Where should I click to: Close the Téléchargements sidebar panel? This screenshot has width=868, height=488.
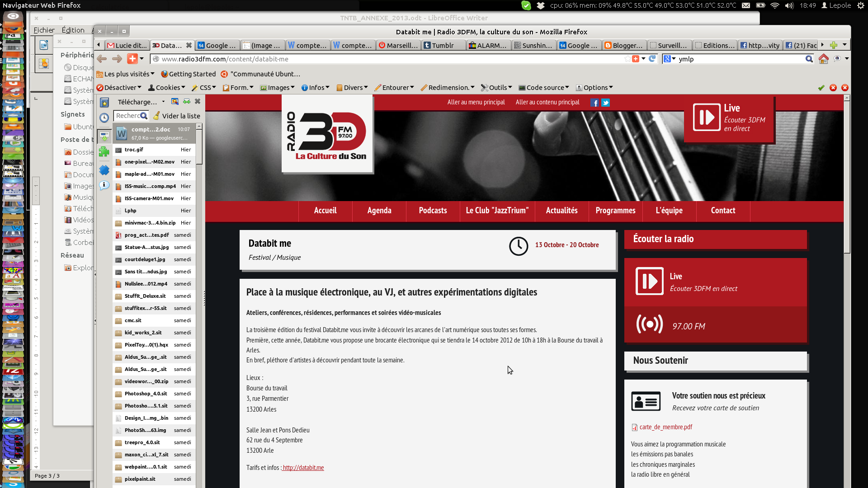pos(198,102)
